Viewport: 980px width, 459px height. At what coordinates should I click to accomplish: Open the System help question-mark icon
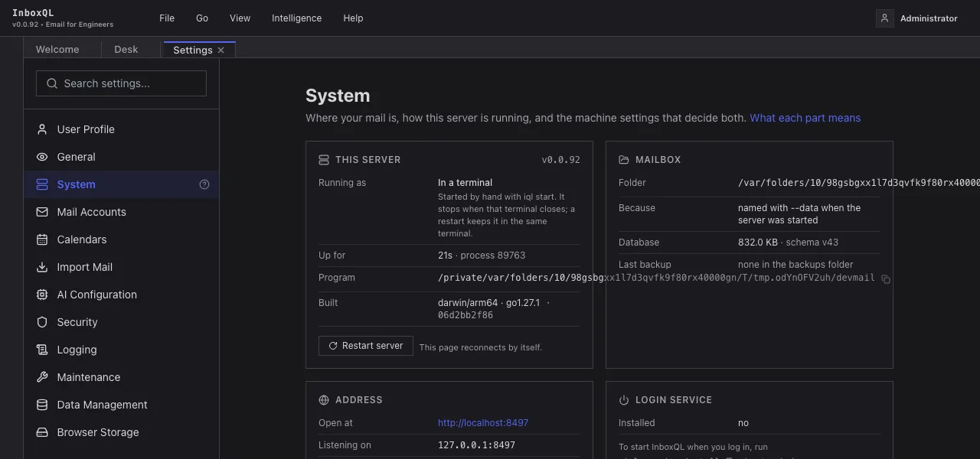coord(204,184)
